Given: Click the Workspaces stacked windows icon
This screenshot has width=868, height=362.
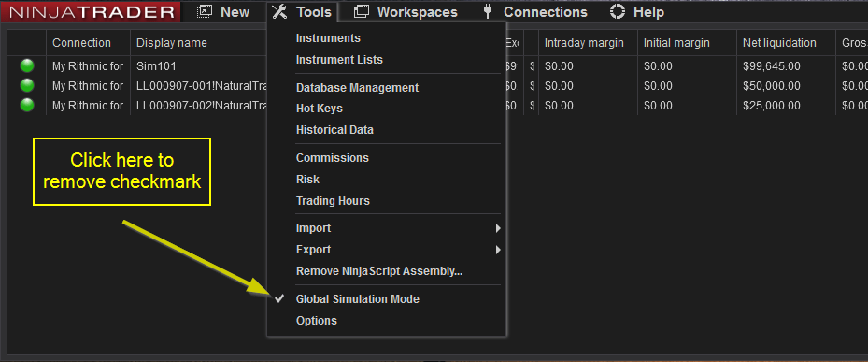Looking at the screenshot, I should tap(361, 11).
